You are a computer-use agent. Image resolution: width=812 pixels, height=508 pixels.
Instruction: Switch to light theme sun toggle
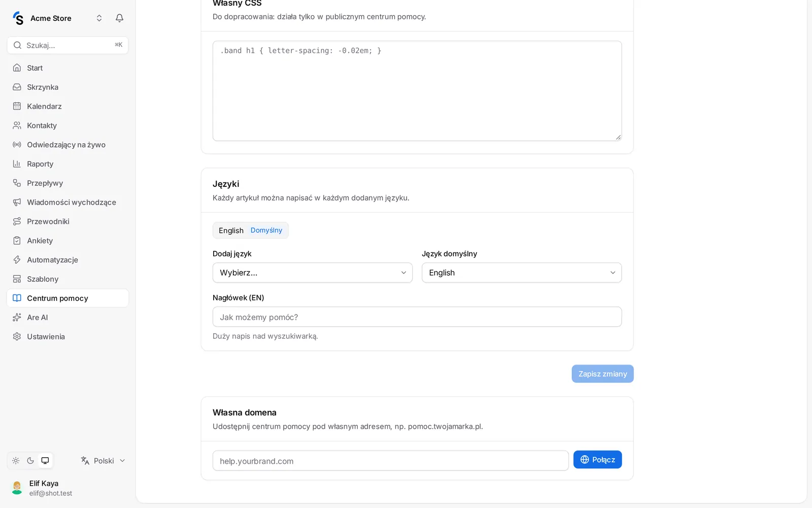pos(16,461)
